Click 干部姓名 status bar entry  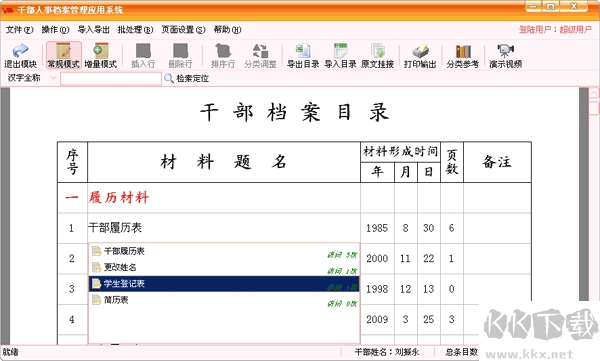point(387,352)
